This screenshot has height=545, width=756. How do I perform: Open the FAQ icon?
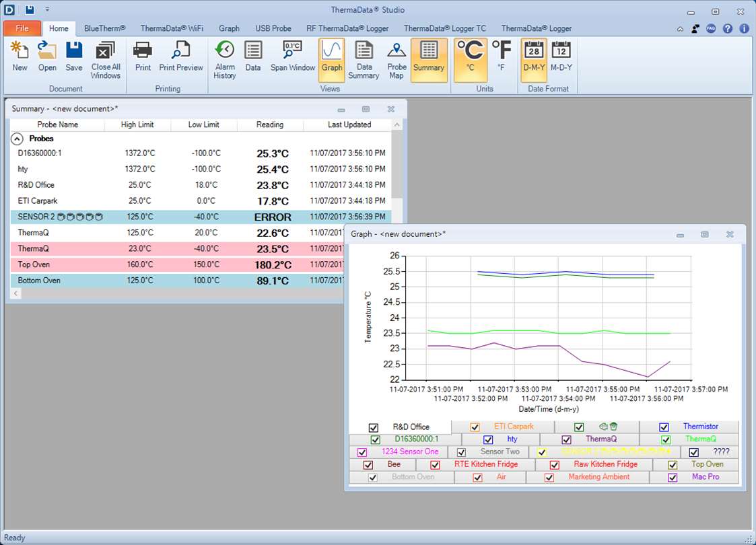coord(711,28)
